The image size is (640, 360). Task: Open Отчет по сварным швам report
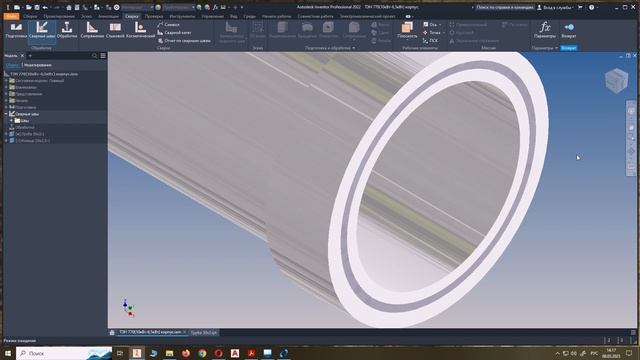click(184, 41)
